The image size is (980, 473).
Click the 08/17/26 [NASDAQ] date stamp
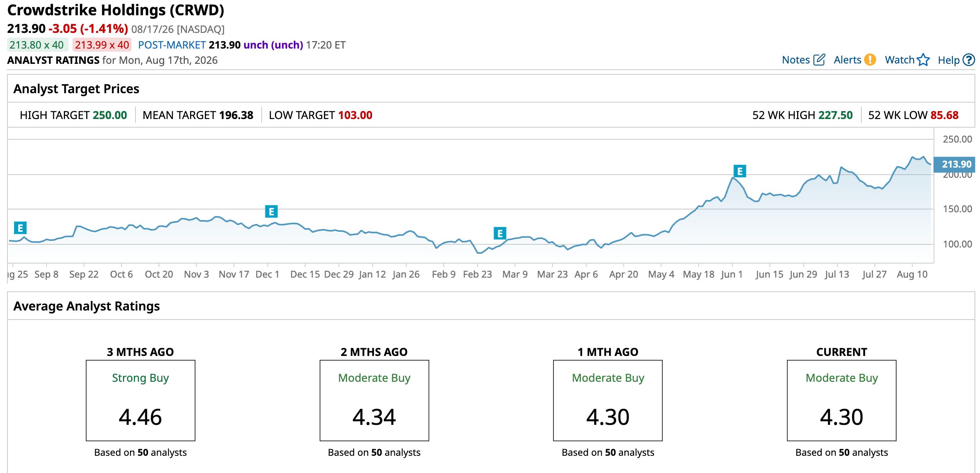coord(178,29)
